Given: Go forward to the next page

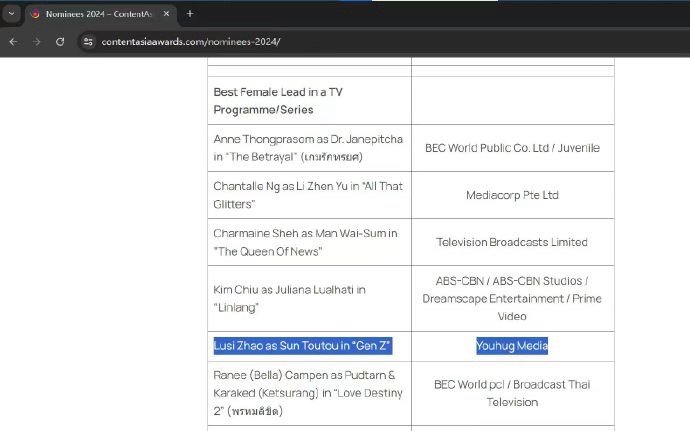Looking at the screenshot, I should click(37, 41).
